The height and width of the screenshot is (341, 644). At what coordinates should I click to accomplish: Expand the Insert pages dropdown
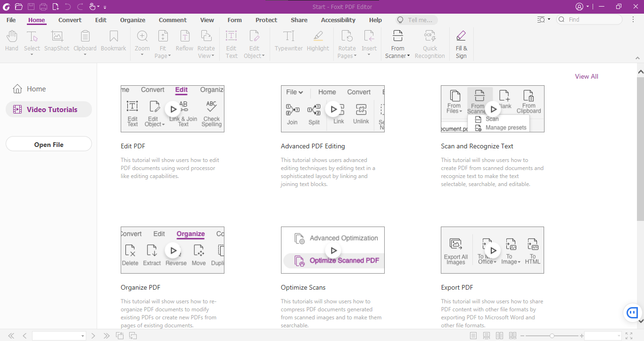click(x=369, y=55)
